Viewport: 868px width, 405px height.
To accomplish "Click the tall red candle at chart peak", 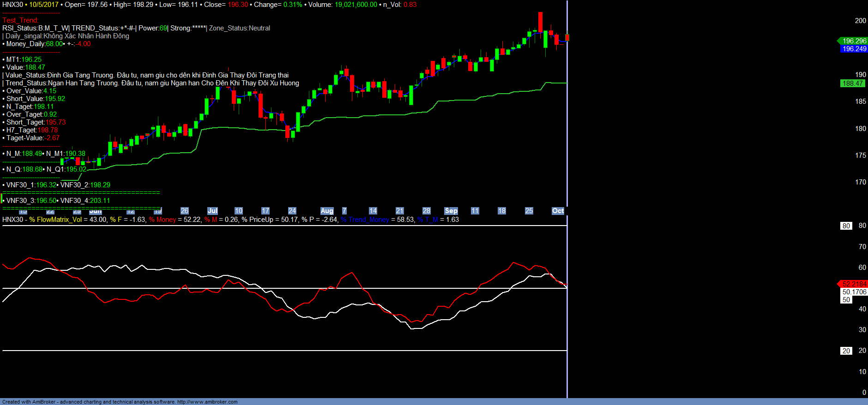I will pos(540,22).
